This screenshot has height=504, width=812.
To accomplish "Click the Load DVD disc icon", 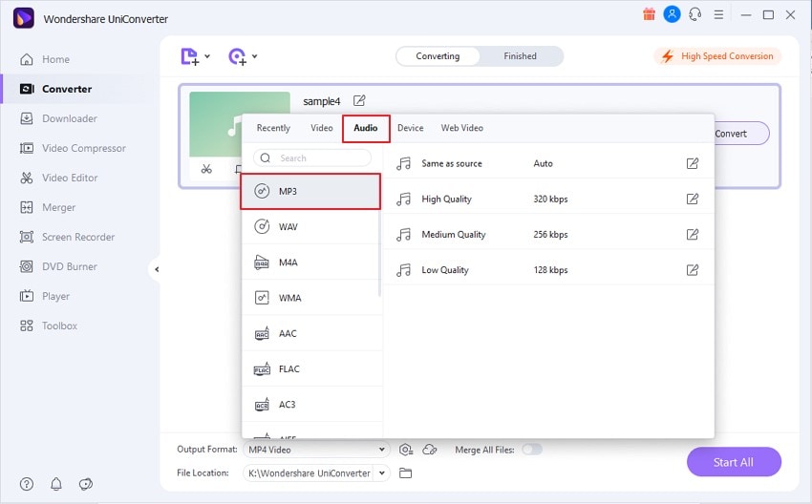I will pyautogui.click(x=237, y=56).
